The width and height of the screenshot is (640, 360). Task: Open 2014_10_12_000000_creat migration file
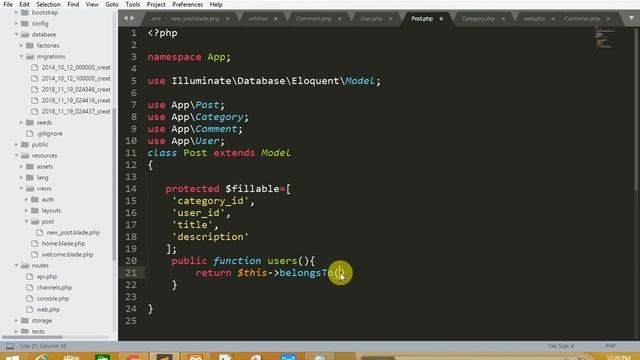coord(76,67)
